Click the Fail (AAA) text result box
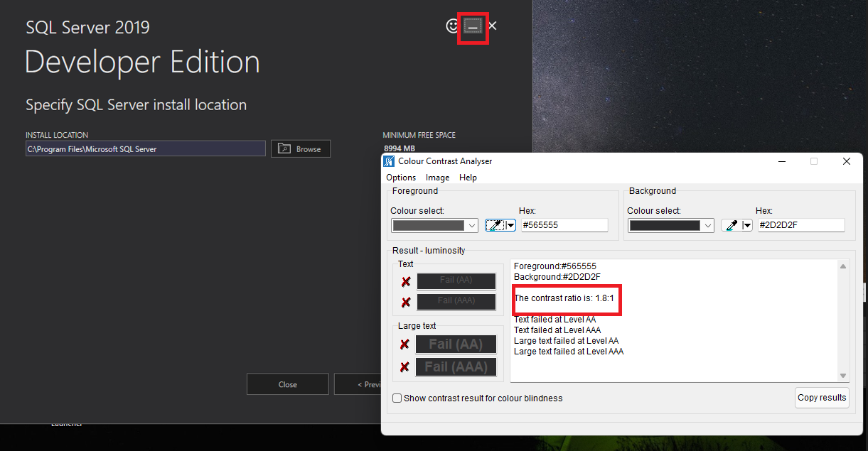The width and height of the screenshot is (868, 451). (456, 301)
